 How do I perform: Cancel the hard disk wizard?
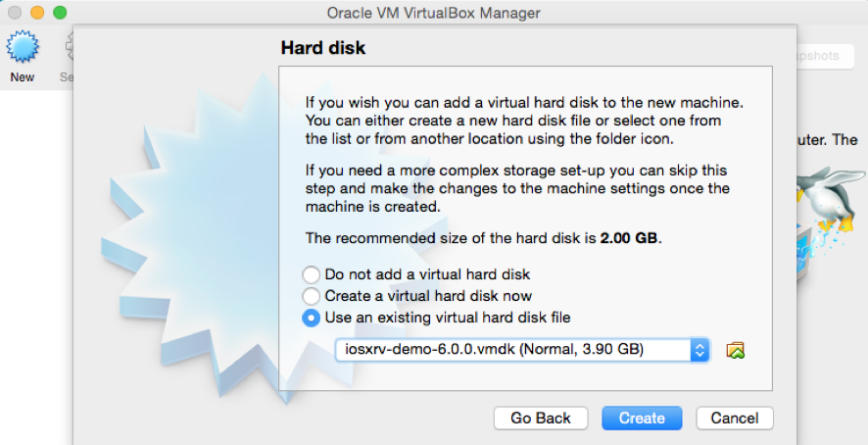click(735, 418)
